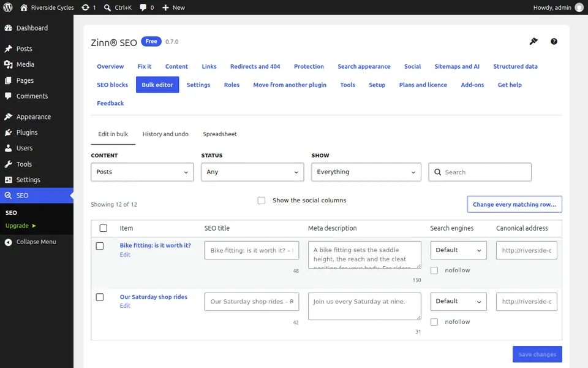The width and height of the screenshot is (588, 368).
Task: Open Plans and licence tab
Action: [x=423, y=85]
